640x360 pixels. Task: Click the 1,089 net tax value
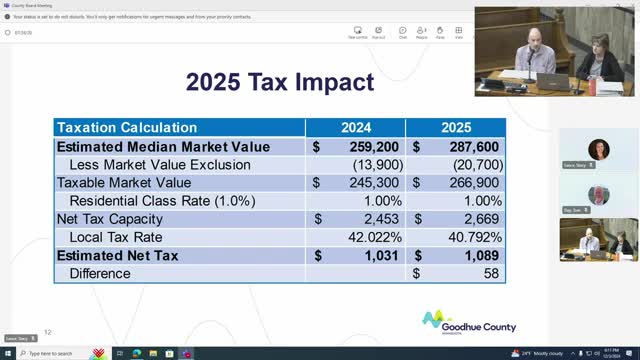tap(481, 256)
